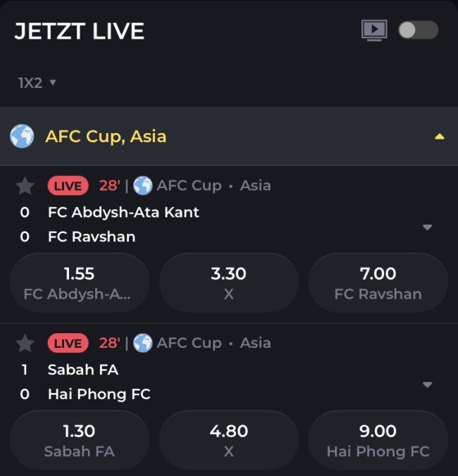Click globe icon in FC Abdysh-Ata match row

(x=143, y=186)
